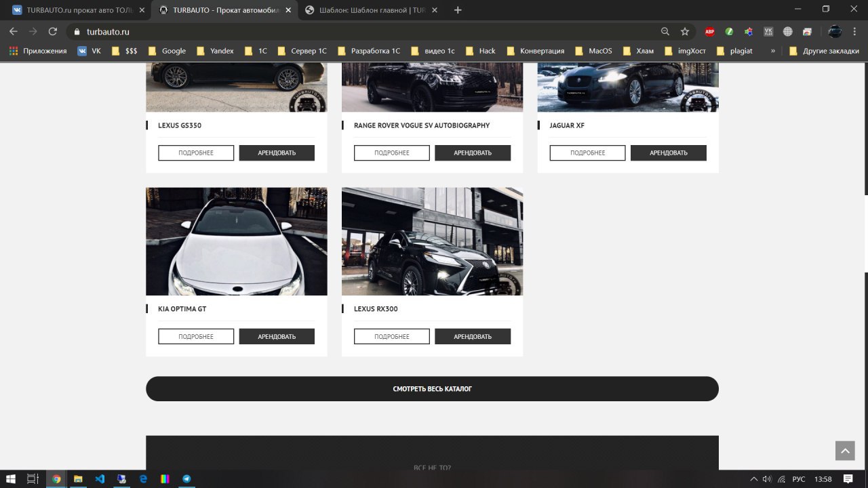Open the taskbar clock showing 13:58
868x488 pixels.
pos(823,479)
